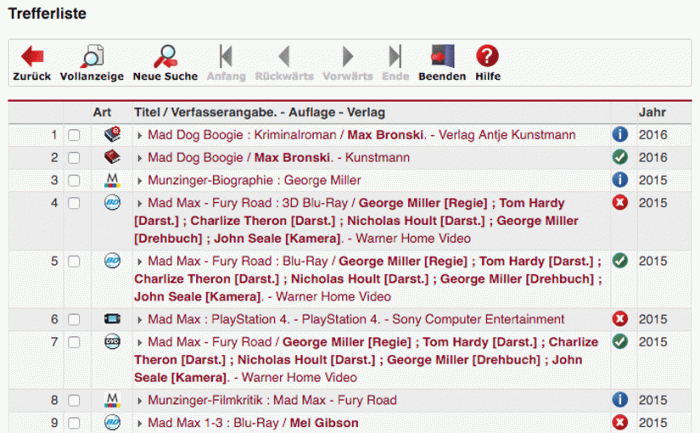
Task: Click the Beenden exit icon
Action: (442, 56)
